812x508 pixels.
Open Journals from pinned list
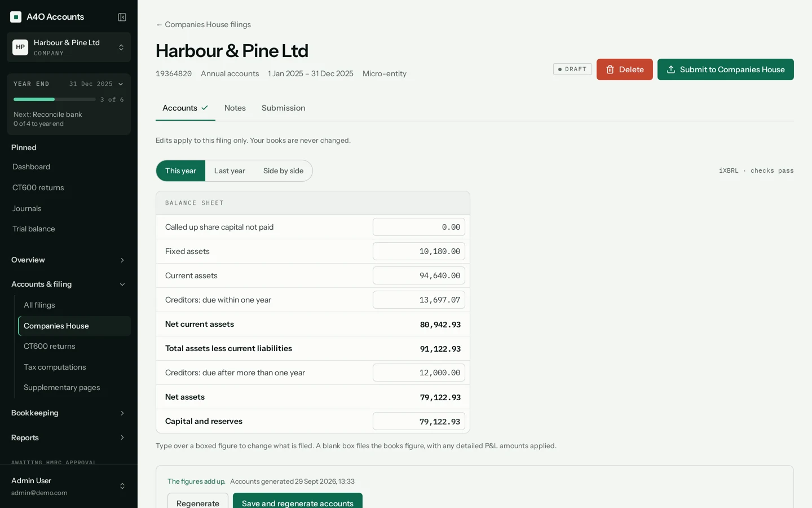[x=69, y=208]
